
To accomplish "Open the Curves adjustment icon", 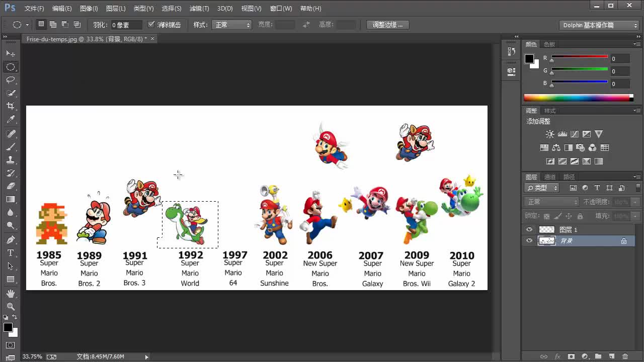I will [575, 133].
